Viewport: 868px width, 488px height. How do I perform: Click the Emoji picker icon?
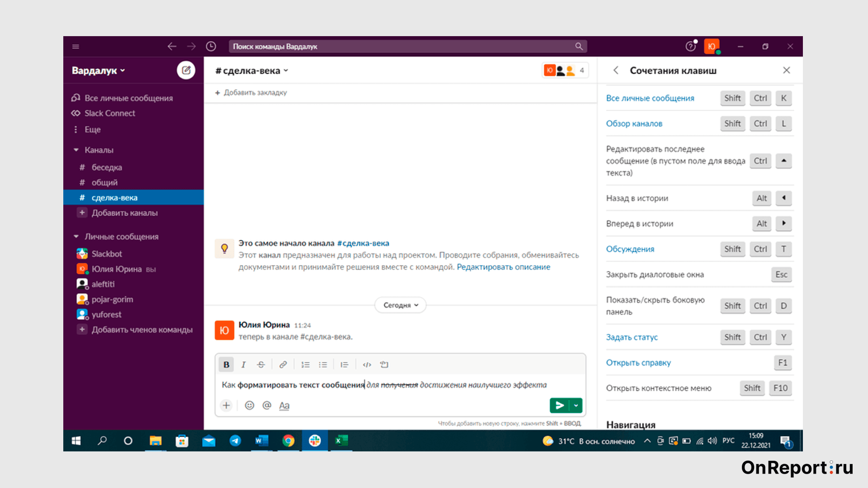pos(248,405)
